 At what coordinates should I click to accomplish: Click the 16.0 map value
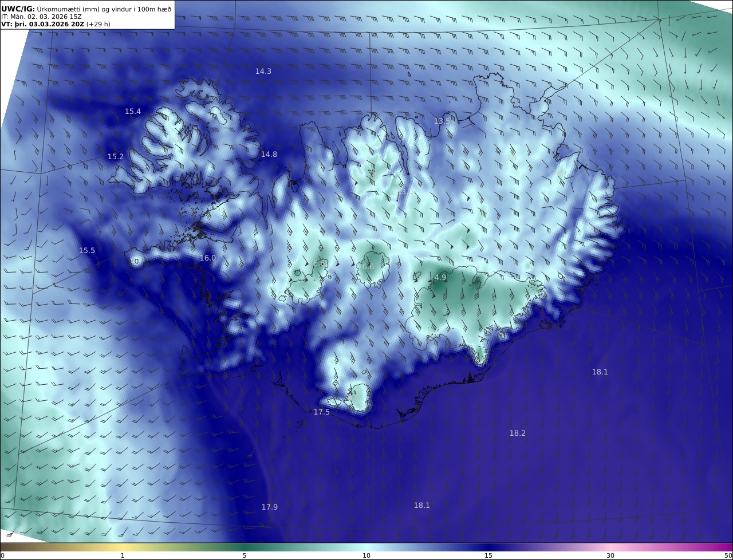tap(208, 258)
